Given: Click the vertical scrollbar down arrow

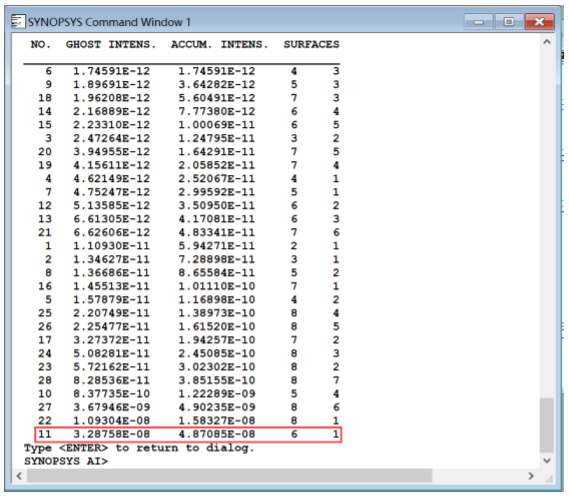Looking at the screenshot, I should pos(547,460).
